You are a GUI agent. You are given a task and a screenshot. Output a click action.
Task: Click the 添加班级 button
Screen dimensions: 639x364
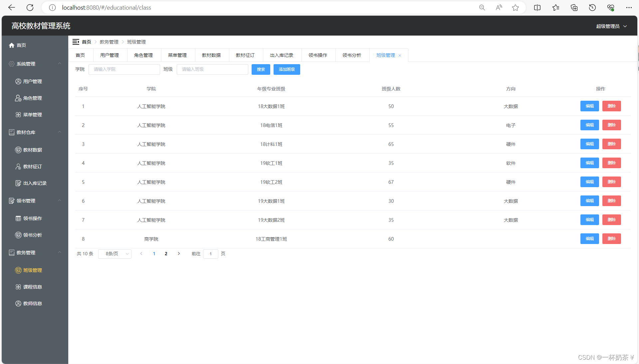pyautogui.click(x=287, y=69)
